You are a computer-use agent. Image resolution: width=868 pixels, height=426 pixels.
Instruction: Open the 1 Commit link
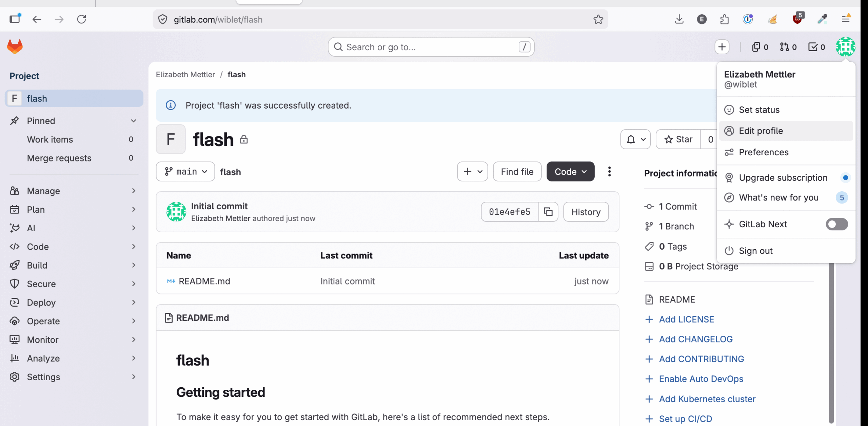pyautogui.click(x=677, y=207)
